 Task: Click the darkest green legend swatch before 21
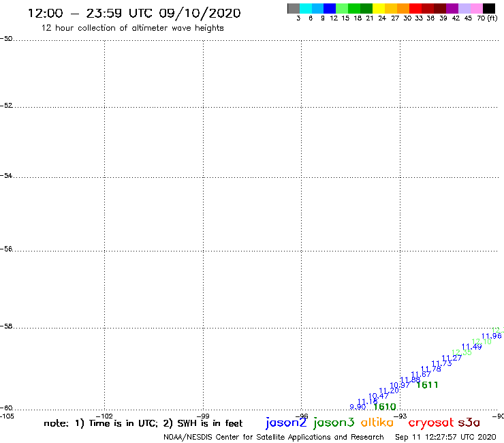click(x=366, y=8)
